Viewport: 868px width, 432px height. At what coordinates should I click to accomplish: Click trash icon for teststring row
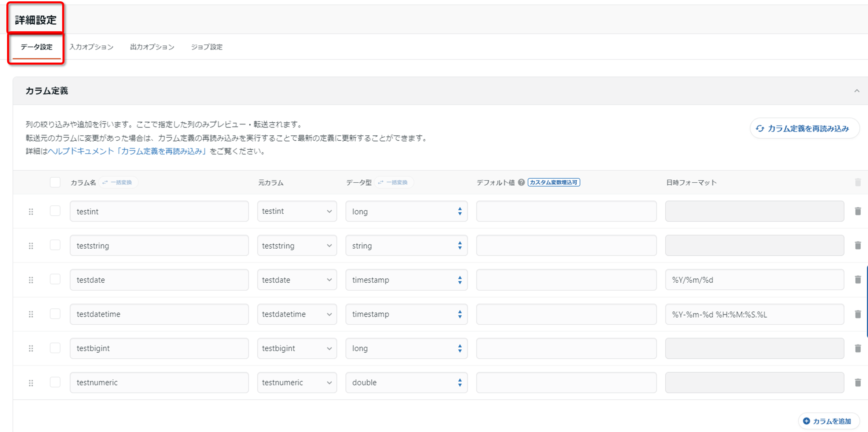(x=858, y=246)
